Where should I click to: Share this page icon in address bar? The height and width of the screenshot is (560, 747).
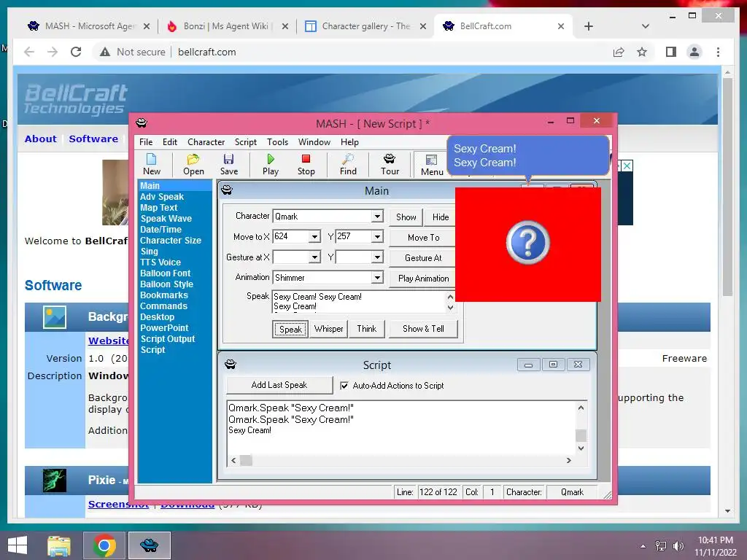pos(619,52)
